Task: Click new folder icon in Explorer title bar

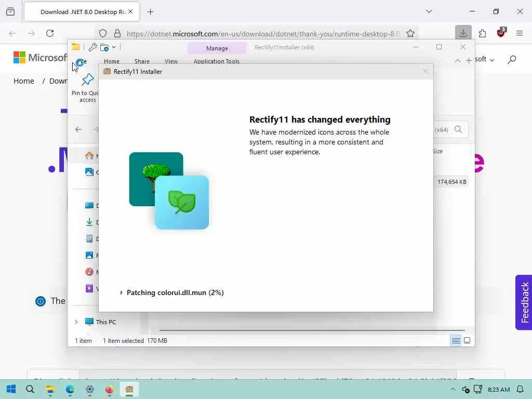Action: click(104, 47)
